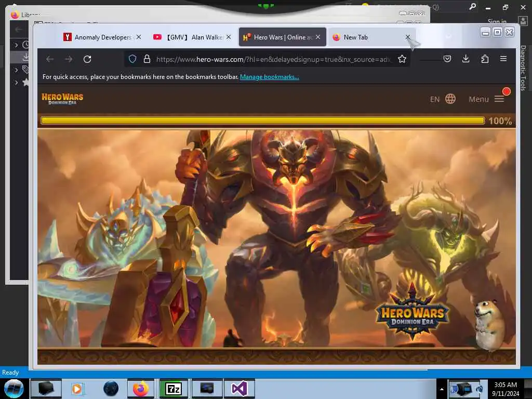Open the Firefox application menu
The height and width of the screenshot is (399, 532).
pyautogui.click(x=503, y=59)
